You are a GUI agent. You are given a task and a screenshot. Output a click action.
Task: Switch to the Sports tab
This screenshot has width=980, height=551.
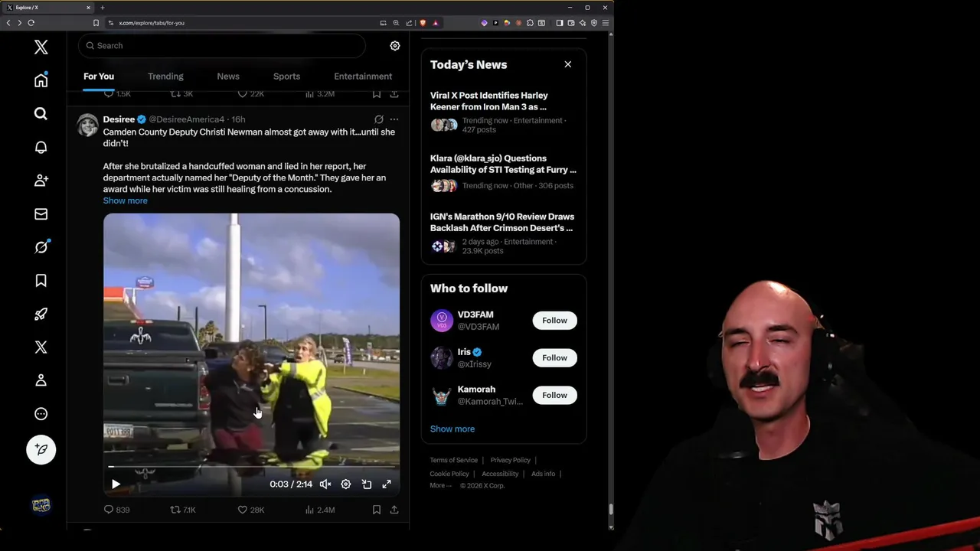pyautogui.click(x=286, y=77)
